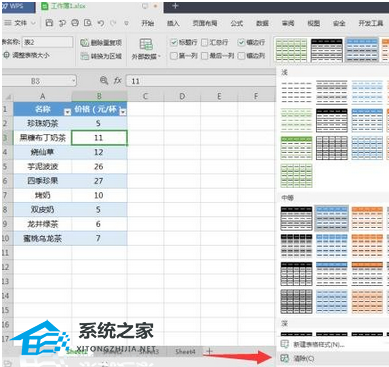
Task: Select the Sheet4 sheet tab
Action: (x=185, y=351)
